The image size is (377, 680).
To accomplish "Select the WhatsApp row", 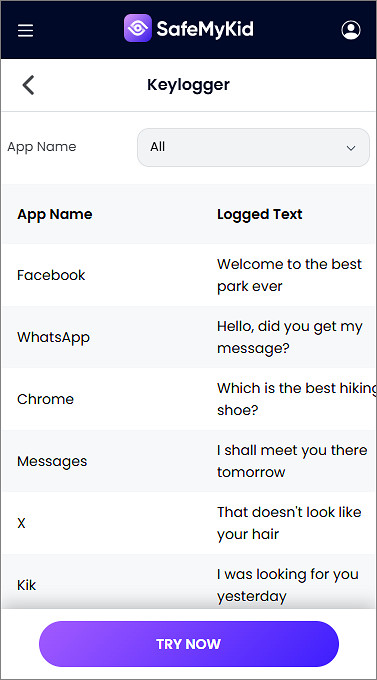I will coord(189,337).
